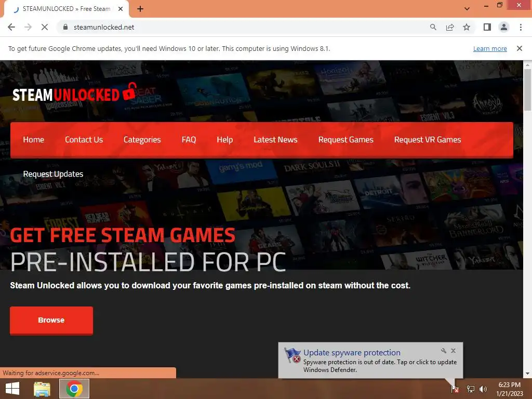Dismiss the Windows 8.1 update infobar
Viewport: 532px width, 399px height.
point(519,48)
